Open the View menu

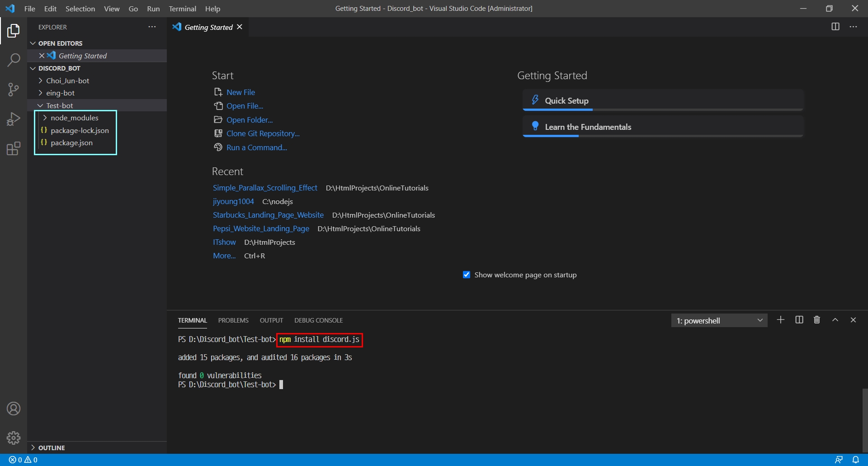(112, 9)
